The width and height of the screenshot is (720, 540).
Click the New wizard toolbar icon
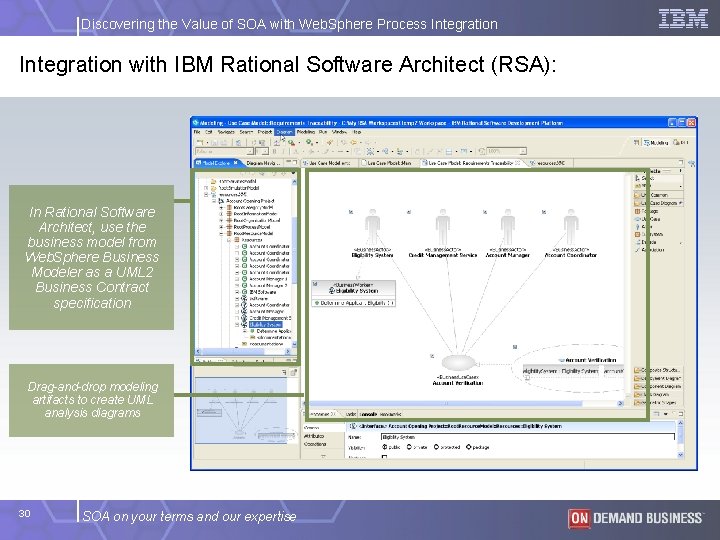[200, 142]
